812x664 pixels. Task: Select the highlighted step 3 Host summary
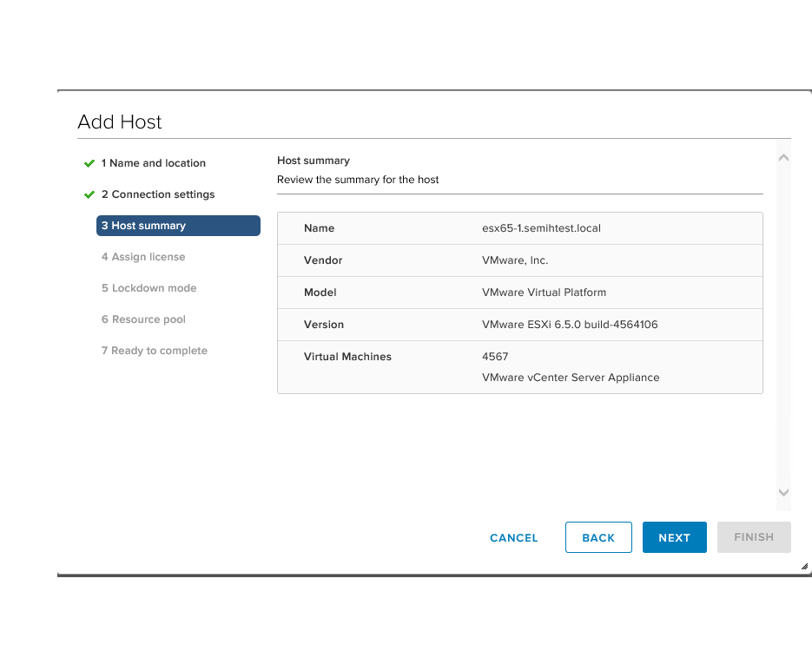point(178,226)
